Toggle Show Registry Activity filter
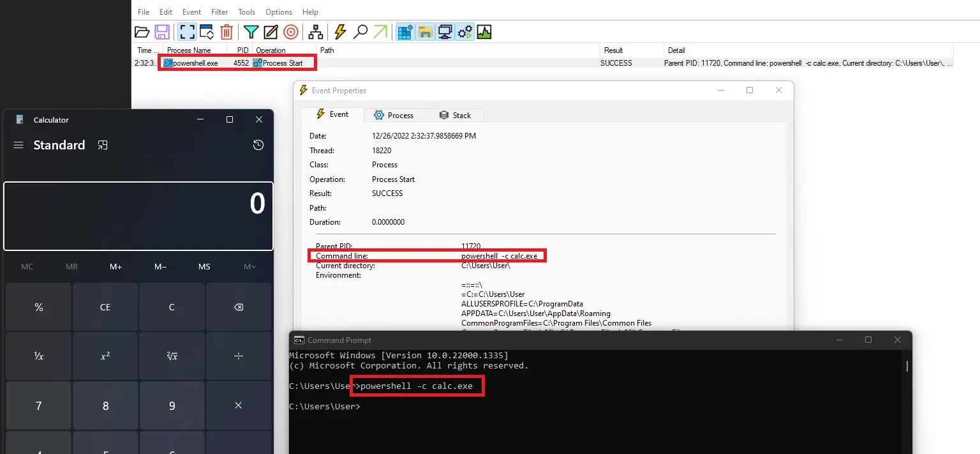 click(405, 32)
